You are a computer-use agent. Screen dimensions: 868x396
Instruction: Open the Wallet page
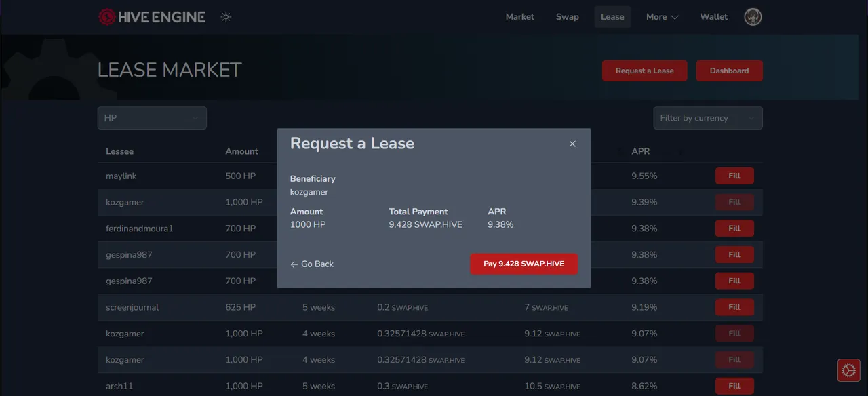tap(714, 17)
